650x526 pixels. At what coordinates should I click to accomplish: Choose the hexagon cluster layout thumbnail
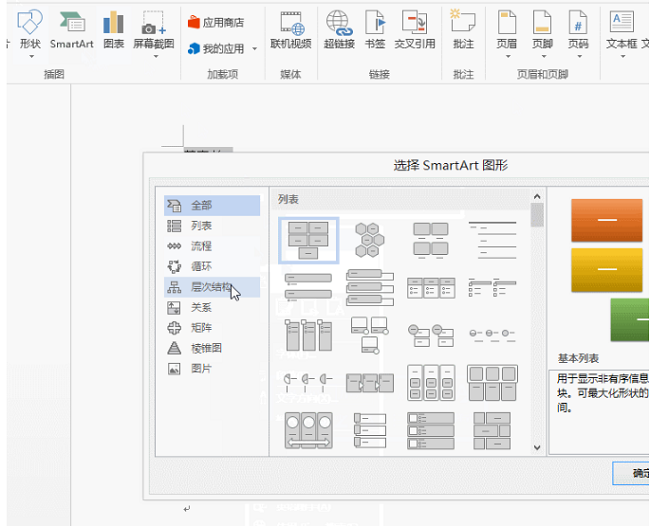pos(370,240)
